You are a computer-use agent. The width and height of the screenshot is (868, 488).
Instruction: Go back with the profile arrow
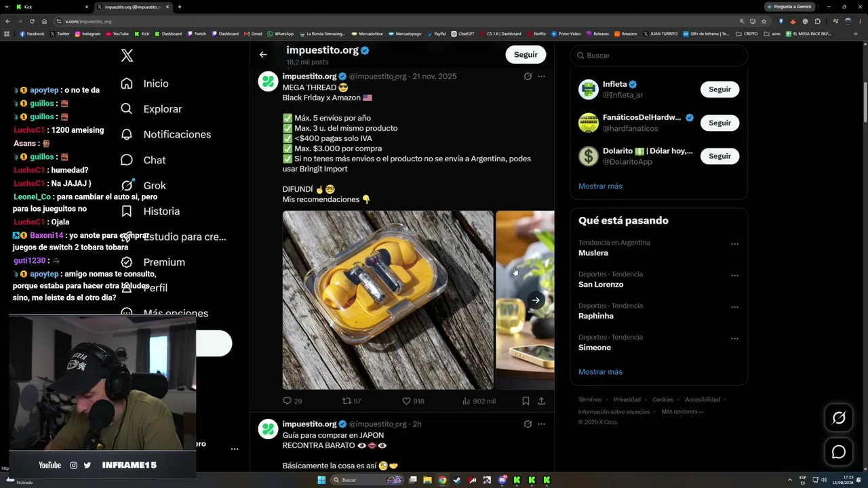[263, 55]
